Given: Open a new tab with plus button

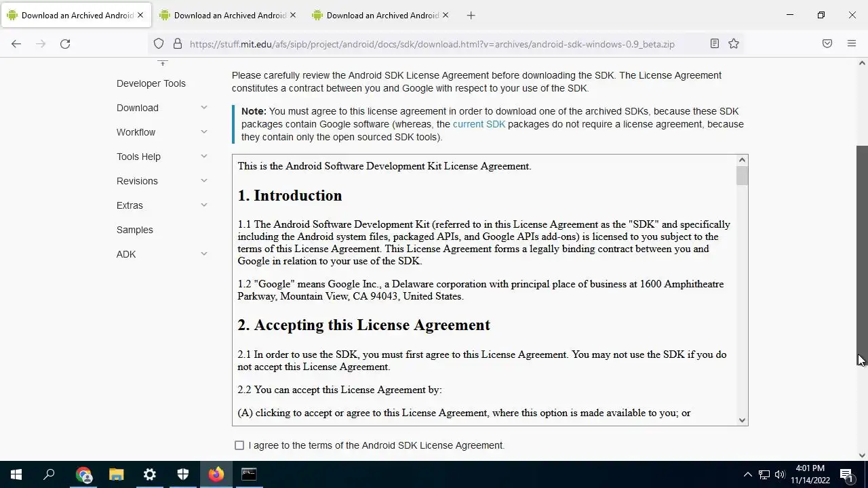Looking at the screenshot, I should [471, 15].
